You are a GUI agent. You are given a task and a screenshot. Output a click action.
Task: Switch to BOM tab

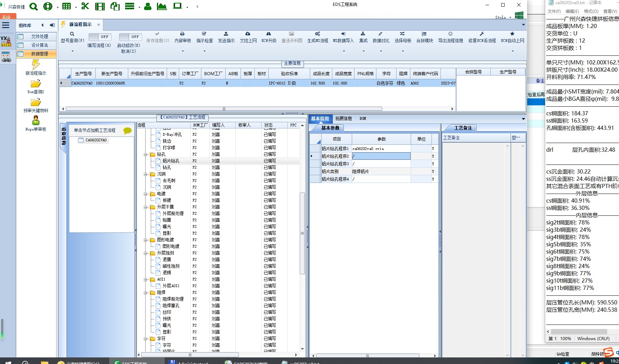[x=363, y=118]
